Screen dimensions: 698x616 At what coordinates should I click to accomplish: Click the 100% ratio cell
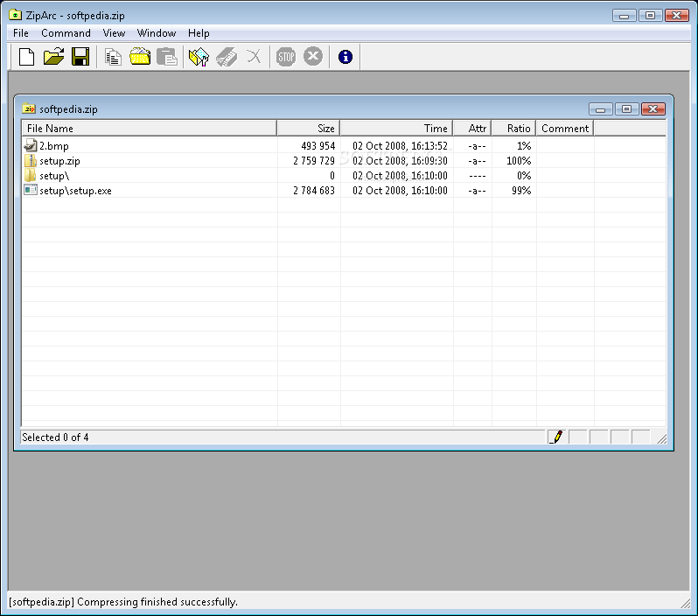[519, 161]
